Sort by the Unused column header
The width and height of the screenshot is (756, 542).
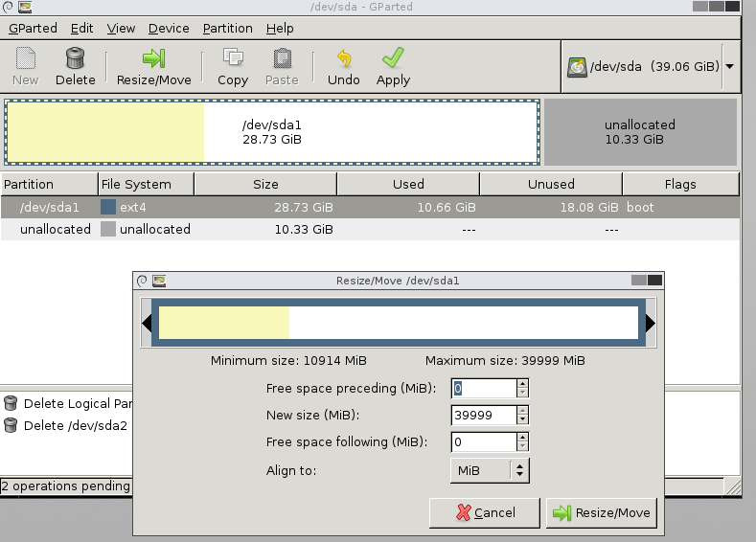pos(551,184)
